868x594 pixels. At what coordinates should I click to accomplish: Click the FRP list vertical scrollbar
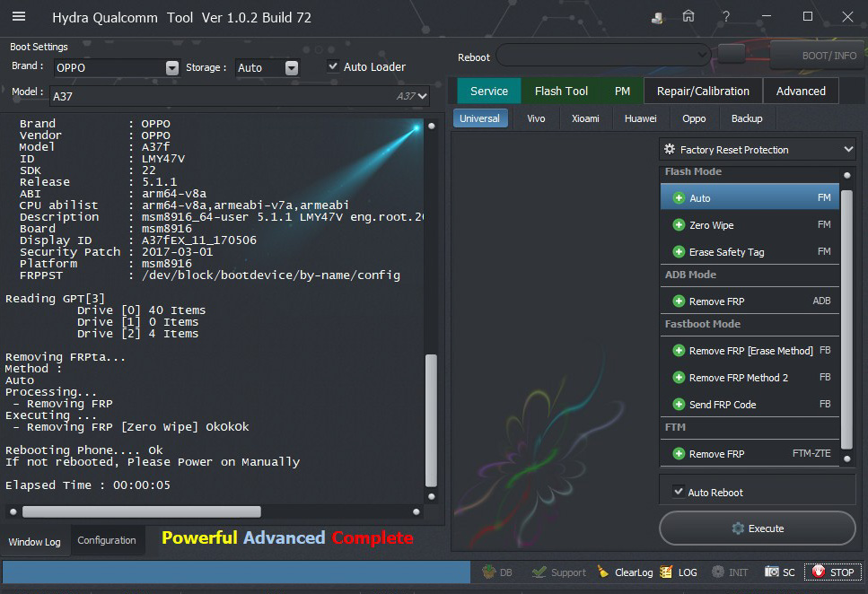point(846,319)
